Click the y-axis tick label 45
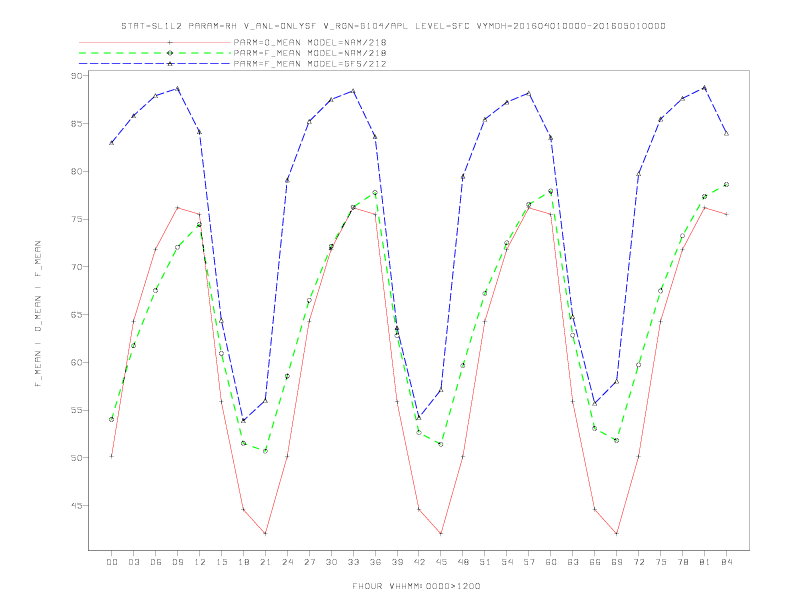This screenshot has width=792, height=612. click(76, 506)
